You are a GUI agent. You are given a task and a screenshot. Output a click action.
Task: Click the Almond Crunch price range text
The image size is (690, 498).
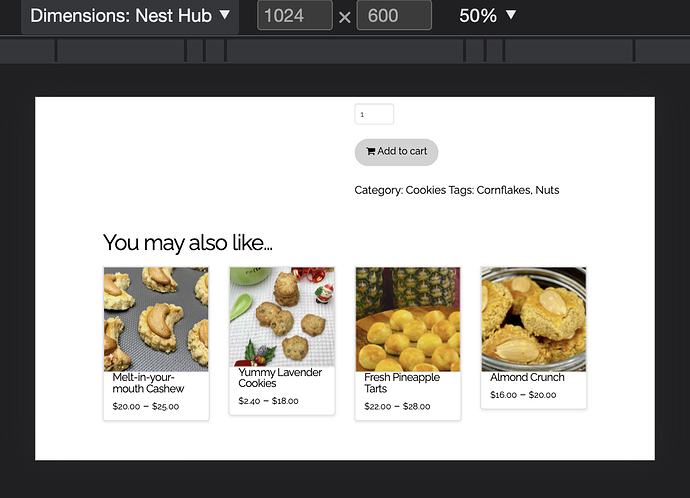tap(523, 395)
